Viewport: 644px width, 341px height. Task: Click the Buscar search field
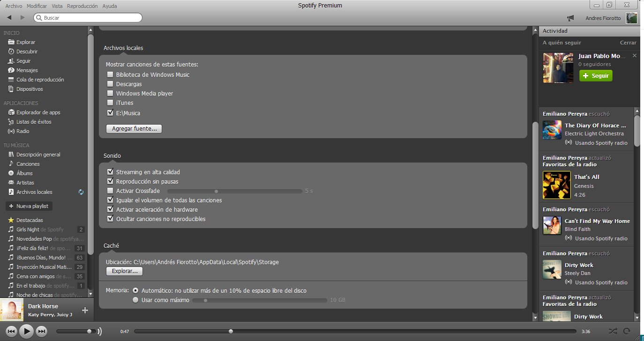pyautogui.click(x=88, y=18)
